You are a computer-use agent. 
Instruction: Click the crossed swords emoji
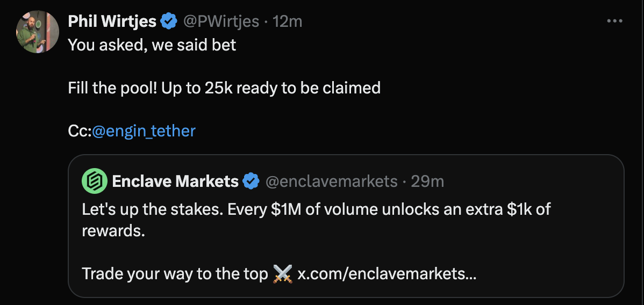282,274
